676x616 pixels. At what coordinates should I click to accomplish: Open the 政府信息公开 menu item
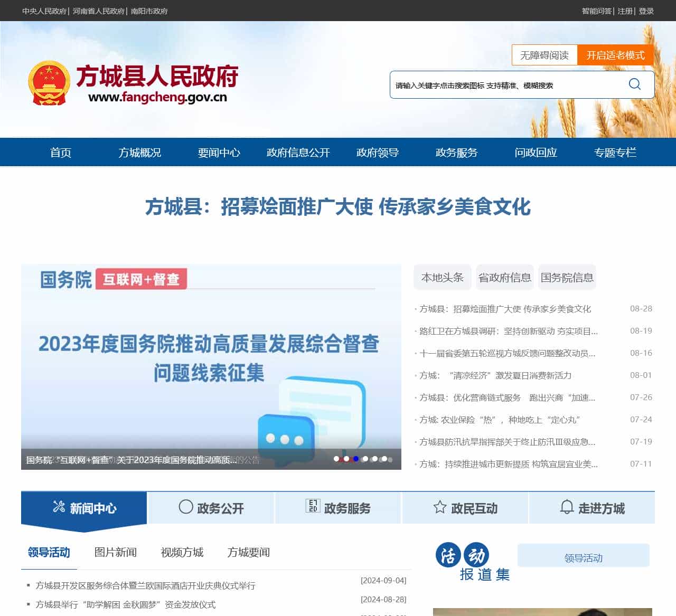[x=298, y=153]
